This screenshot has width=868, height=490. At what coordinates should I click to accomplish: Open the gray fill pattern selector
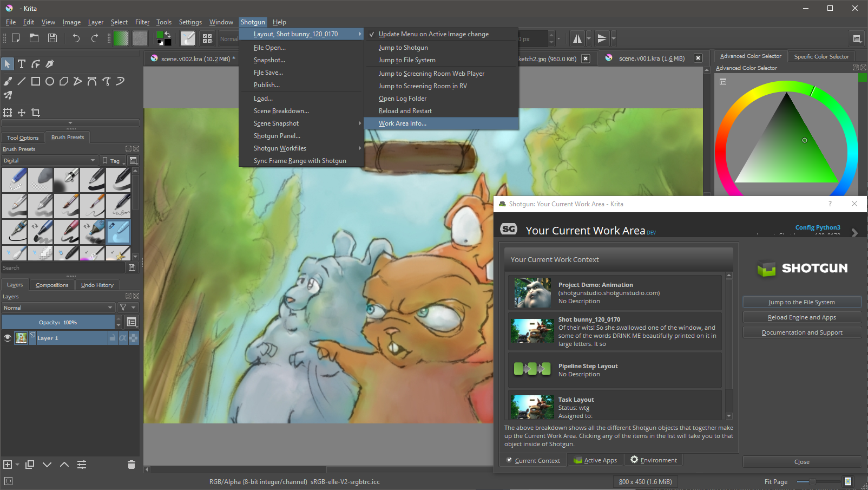140,38
